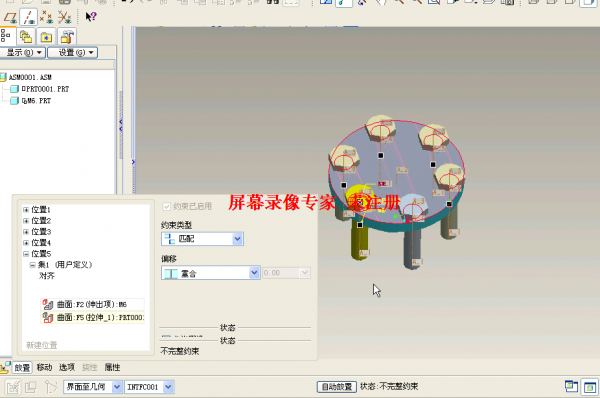The width and height of the screenshot is (600, 398).
Task: Collapse the 集1 (用户定义) set
Action: (33, 265)
